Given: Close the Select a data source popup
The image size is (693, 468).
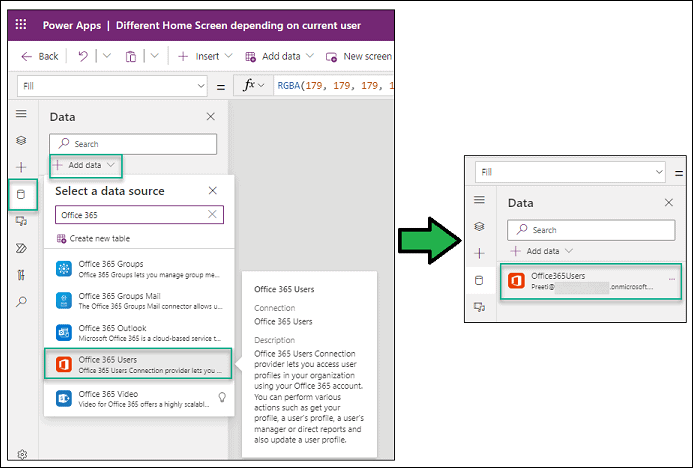Looking at the screenshot, I should (213, 190).
